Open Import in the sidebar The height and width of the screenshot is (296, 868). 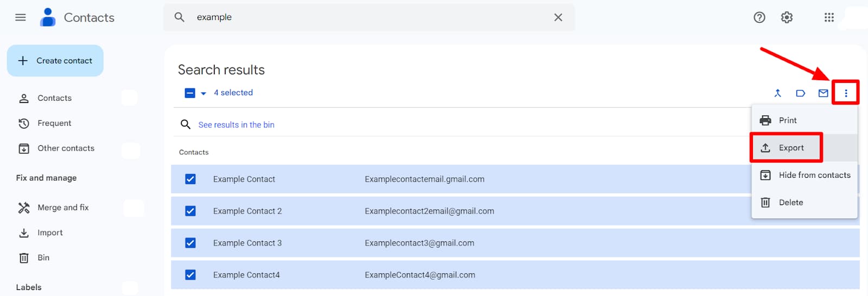pyautogui.click(x=50, y=233)
